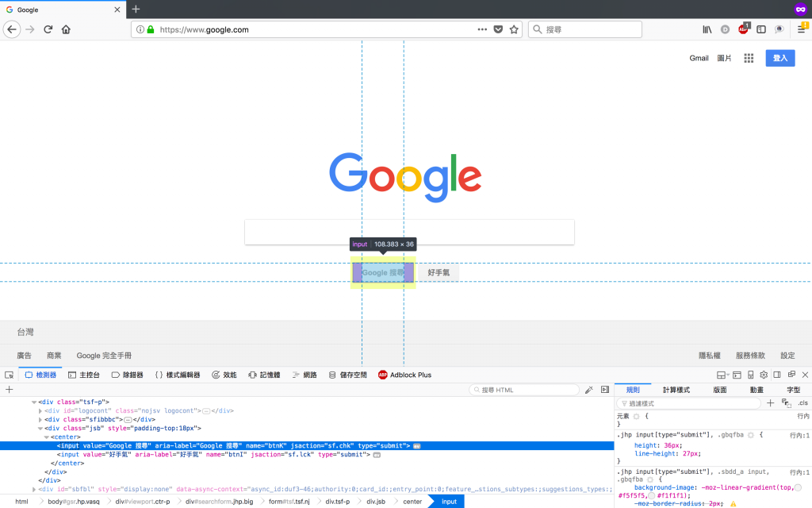Open the home page via house icon
This screenshot has height=508, width=812.
click(66, 29)
